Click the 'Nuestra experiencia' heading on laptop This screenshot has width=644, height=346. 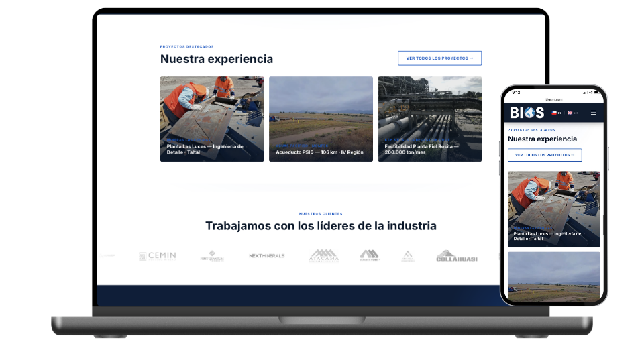[217, 59]
